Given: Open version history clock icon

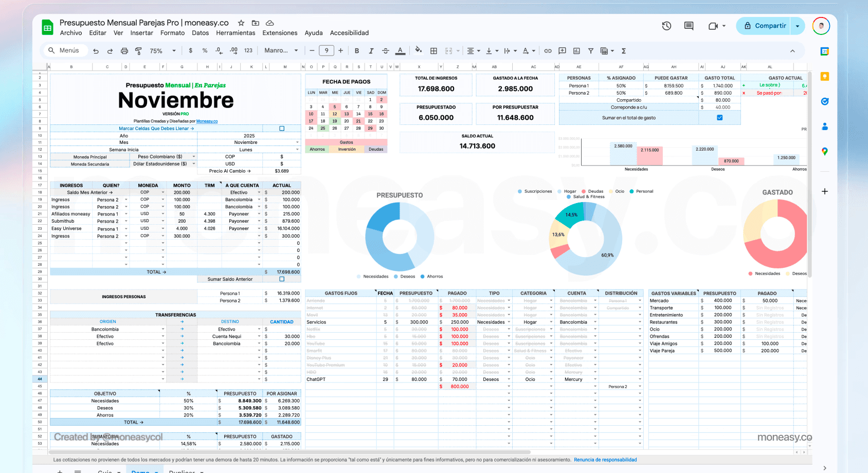Looking at the screenshot, I should click(667, 26).
